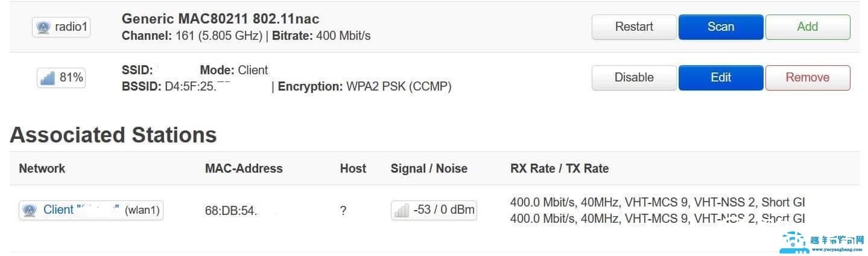Click the radio1 wireless device icon

(x=43, y=28)
